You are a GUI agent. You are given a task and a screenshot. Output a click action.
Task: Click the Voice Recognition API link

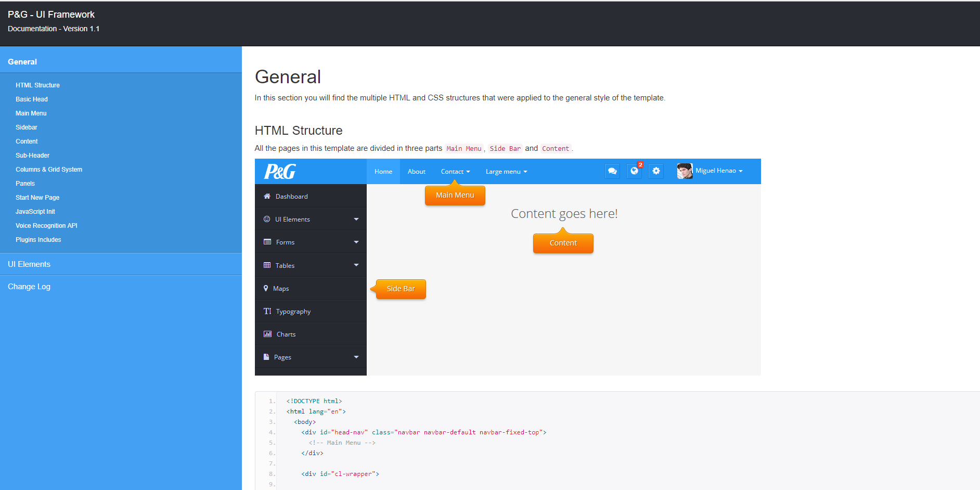tap(46, 226)
